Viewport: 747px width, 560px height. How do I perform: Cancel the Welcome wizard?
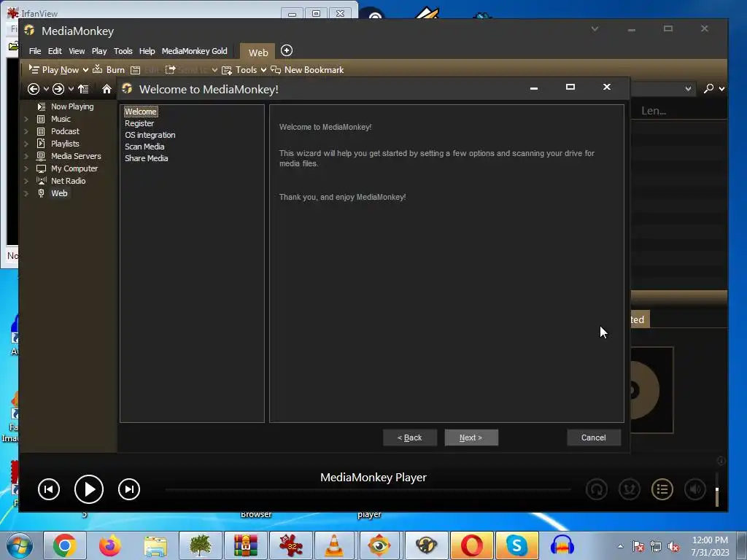[594, 437]
